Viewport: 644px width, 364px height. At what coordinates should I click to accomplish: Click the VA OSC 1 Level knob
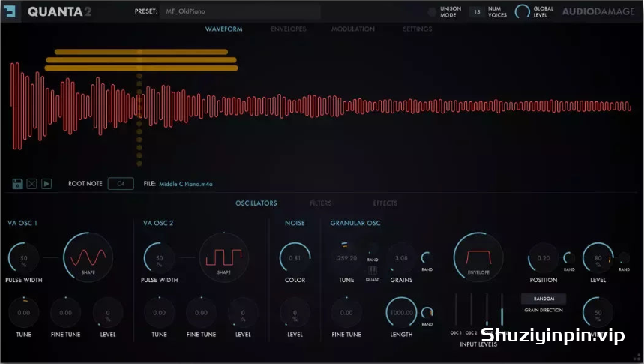pos(108,312)
